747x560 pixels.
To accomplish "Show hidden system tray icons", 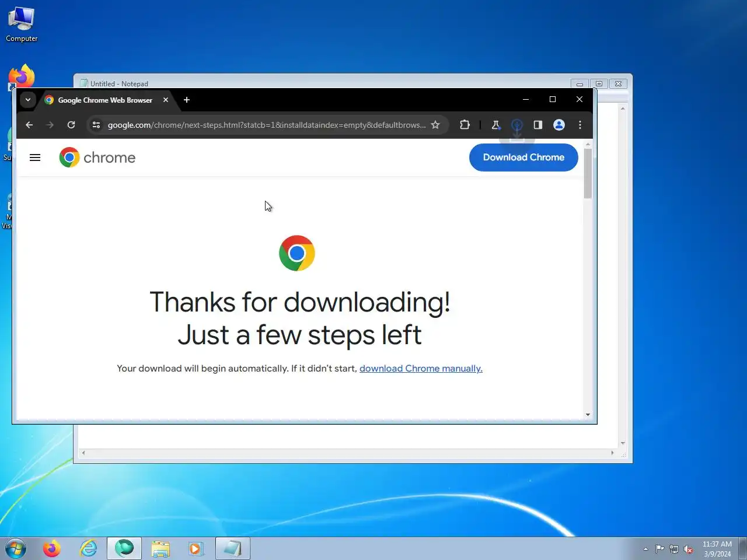I will [645, 549].
